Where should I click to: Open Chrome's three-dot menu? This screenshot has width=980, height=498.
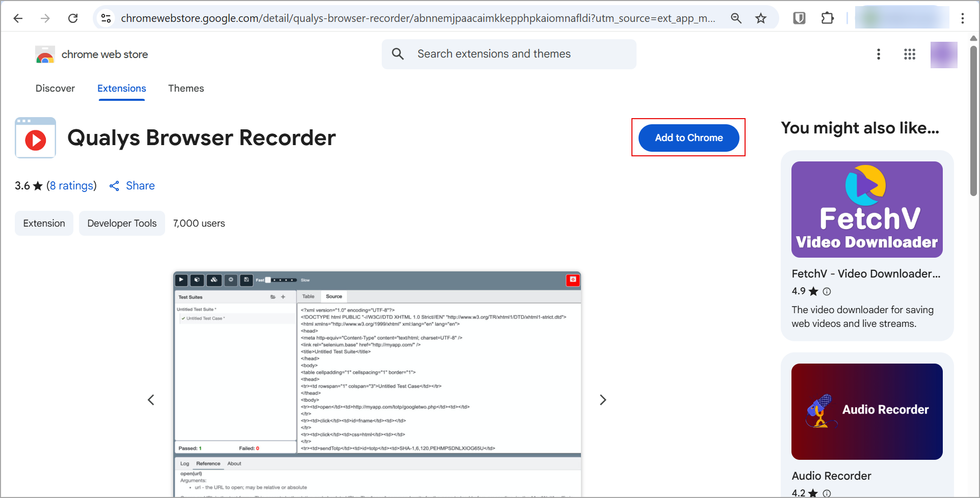pos(962,18)
